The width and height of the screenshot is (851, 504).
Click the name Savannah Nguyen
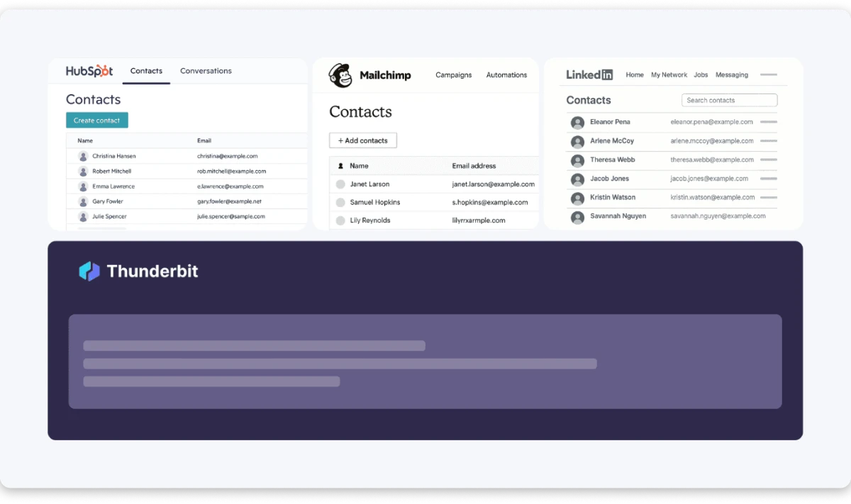pos(618,215)
